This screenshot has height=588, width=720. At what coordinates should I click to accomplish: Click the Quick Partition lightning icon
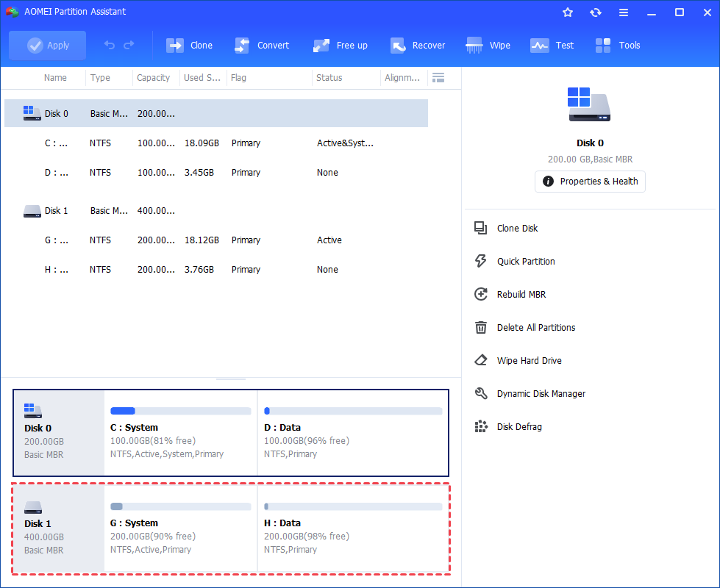click(x=480, y=261)
